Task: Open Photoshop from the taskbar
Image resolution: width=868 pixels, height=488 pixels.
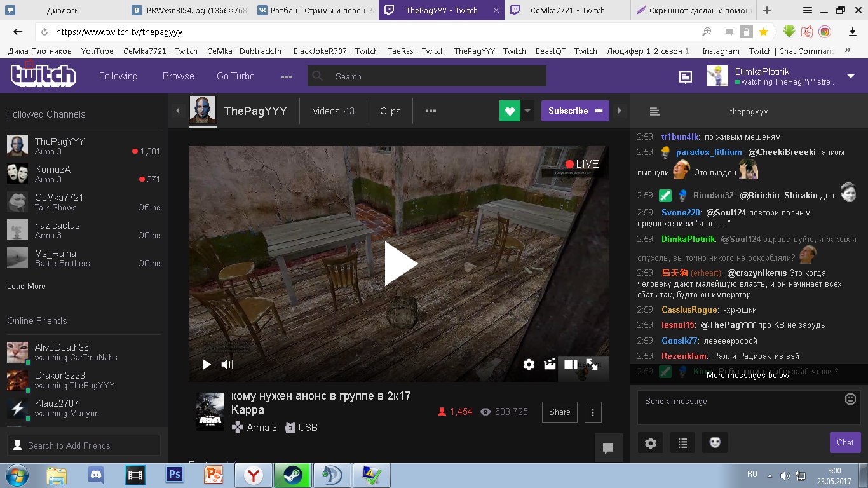Action: pos(173,475)
